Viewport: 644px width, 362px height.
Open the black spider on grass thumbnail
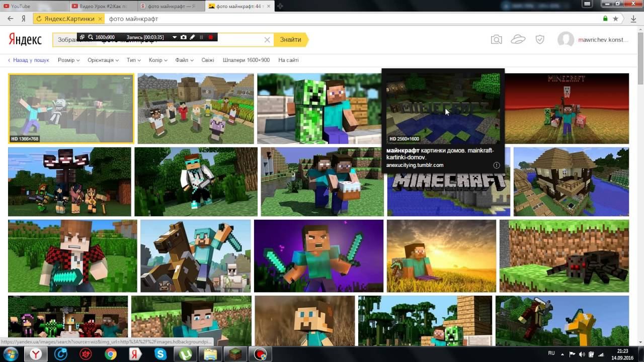click(x=564, y=256)
